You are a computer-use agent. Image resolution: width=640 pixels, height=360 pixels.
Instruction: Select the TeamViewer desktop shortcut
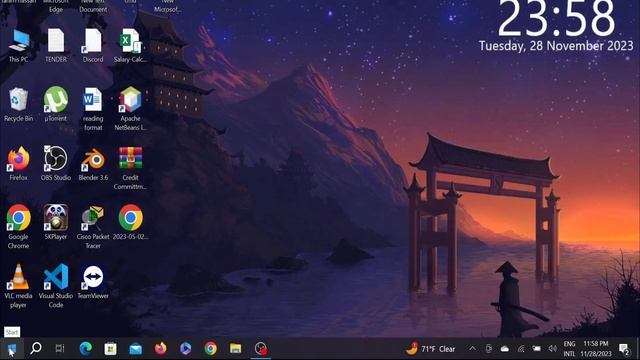tap(93, 282)
